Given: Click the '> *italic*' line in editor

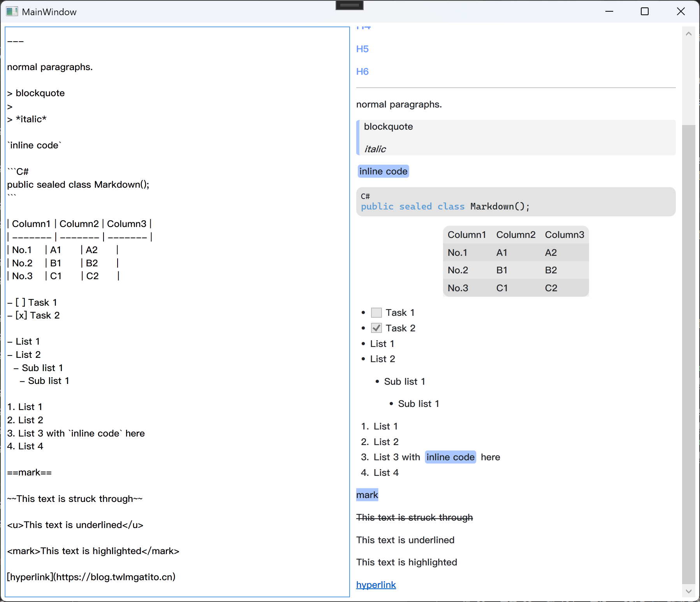Looking at the screenshot, I should (x=26, y=119).
